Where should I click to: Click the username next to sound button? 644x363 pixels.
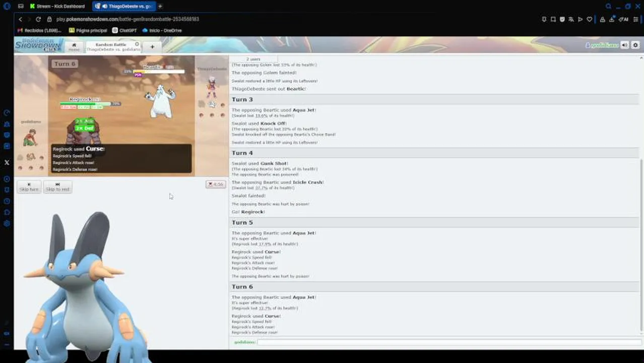602,45
